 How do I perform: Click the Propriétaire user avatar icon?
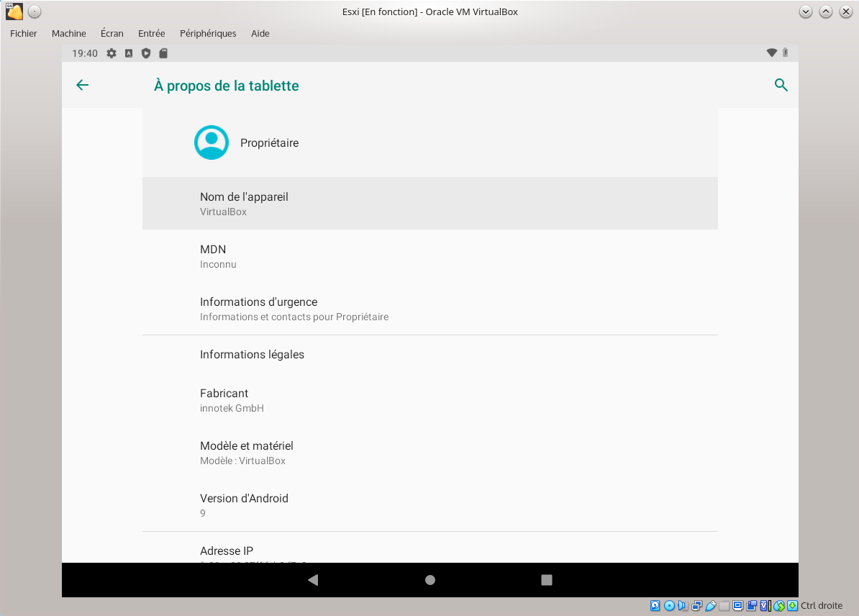coord(212,142)
